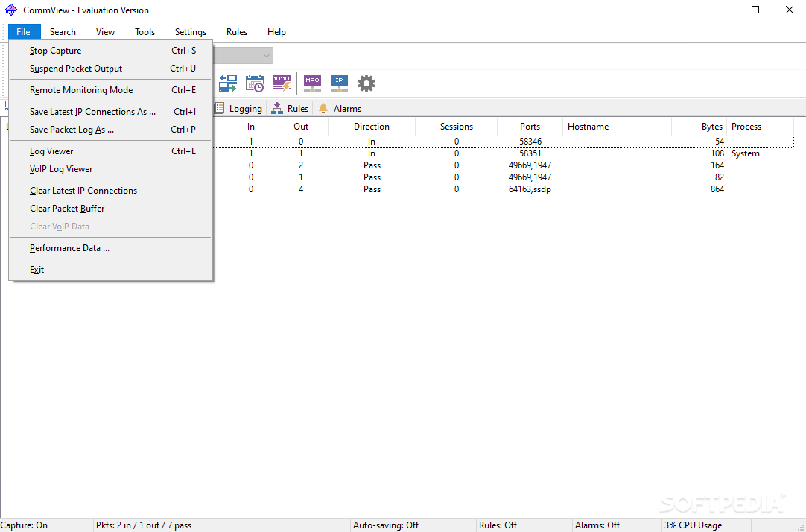This screenshot has height=532, width=806.
Task: Expand the adapter selection dropdown
Action: (266, 56)
